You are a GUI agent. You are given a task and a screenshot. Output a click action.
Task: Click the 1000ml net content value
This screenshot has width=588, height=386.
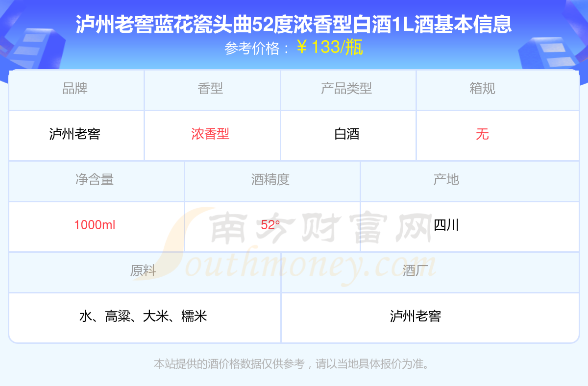[x=95, y=225]
